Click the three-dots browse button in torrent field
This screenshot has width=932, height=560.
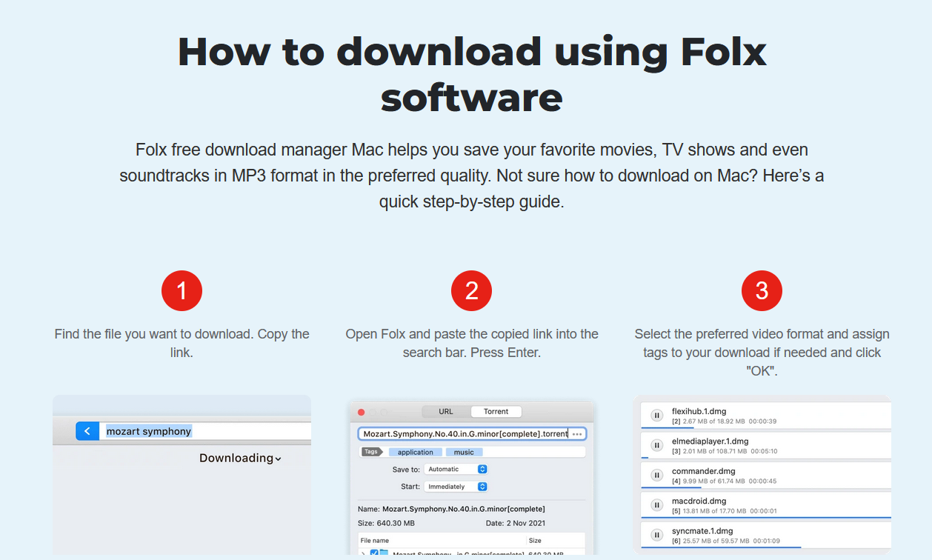577,433
